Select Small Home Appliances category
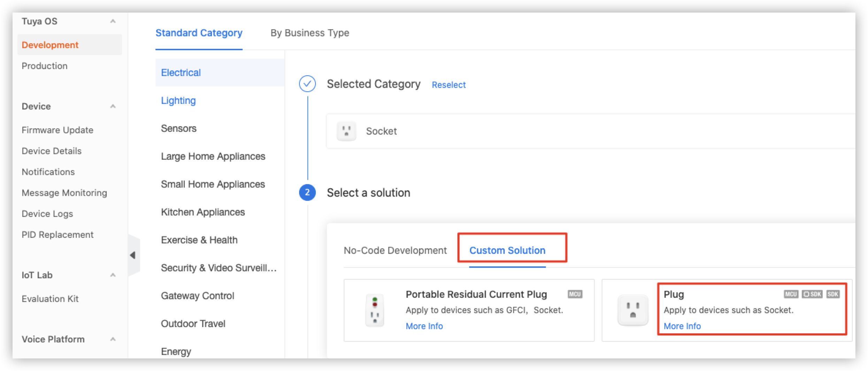The width and height of the screenshot is (868, 371). coord(213,184)
